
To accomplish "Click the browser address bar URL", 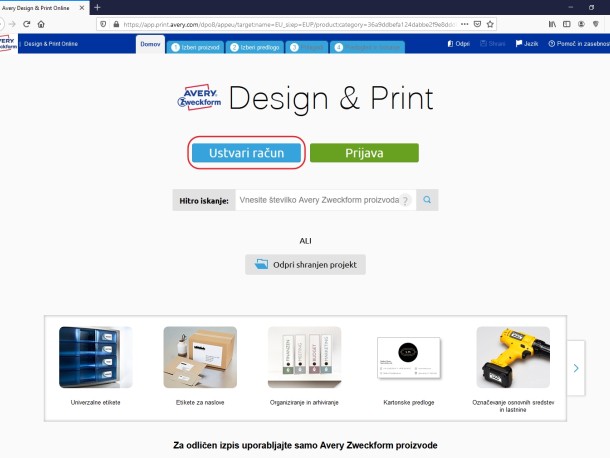I will coord(289,24).
